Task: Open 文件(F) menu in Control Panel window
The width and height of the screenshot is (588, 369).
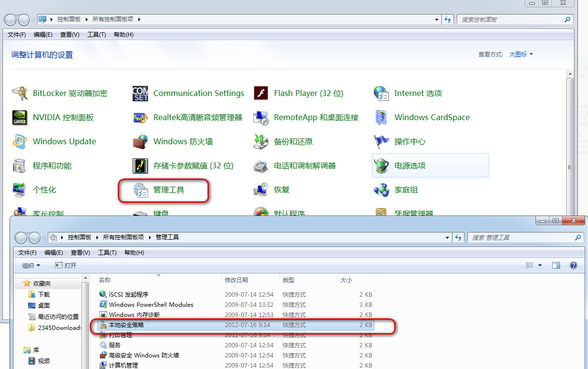Action: (x=17, y=35)
